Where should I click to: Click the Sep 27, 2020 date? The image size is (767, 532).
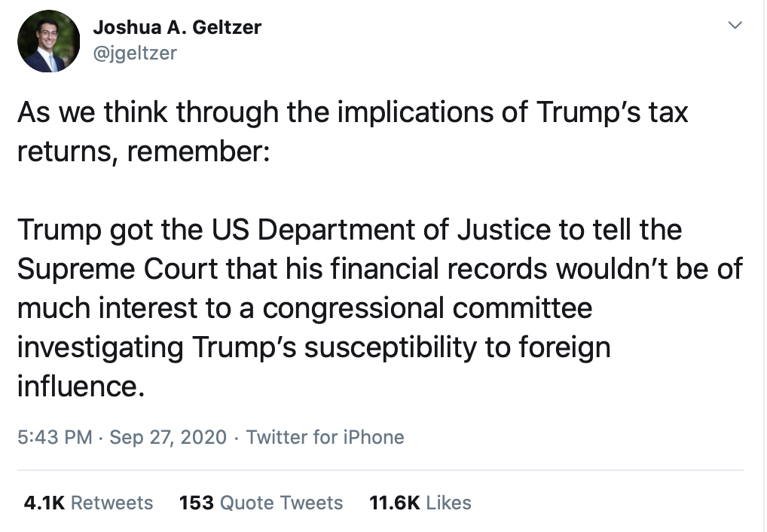(x=168, y=437)
